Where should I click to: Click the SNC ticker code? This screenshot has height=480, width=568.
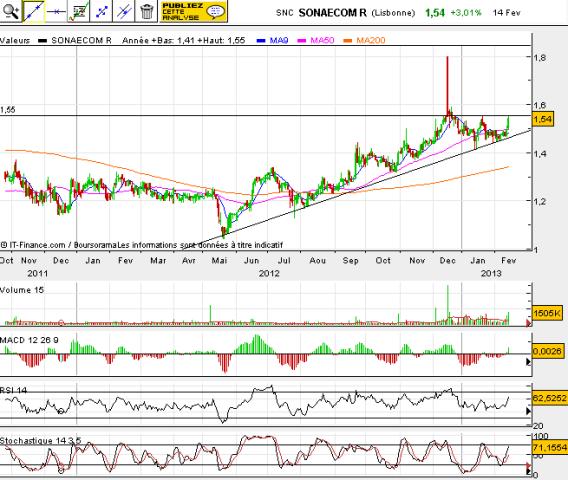pos(284,13)
